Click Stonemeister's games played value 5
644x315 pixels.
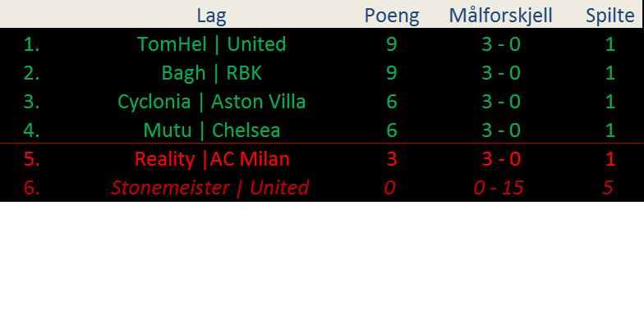(608, 187)
